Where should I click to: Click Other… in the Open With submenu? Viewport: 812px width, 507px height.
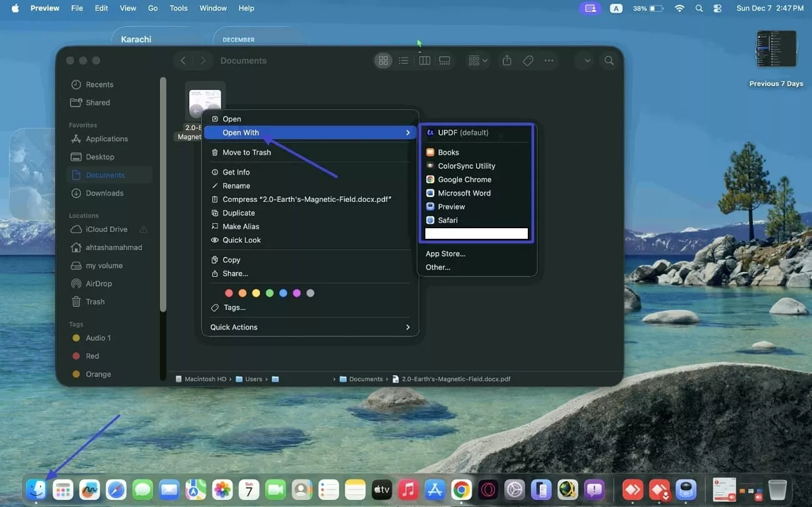(x=438, y=267)
